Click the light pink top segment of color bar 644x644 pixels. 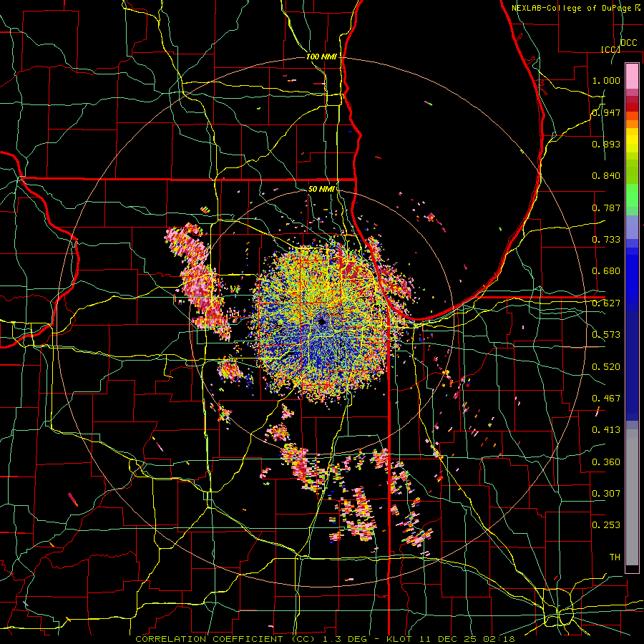pyautogui.click(x=632, y=76)
